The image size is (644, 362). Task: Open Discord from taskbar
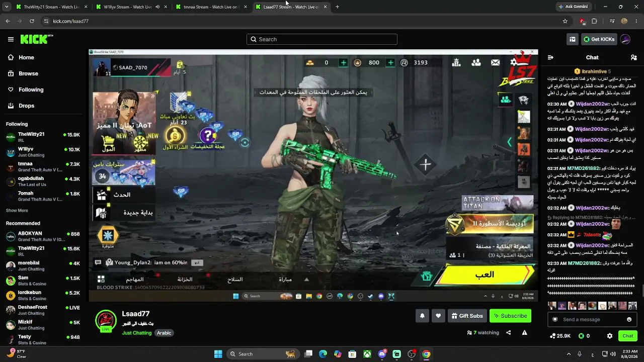382,354
